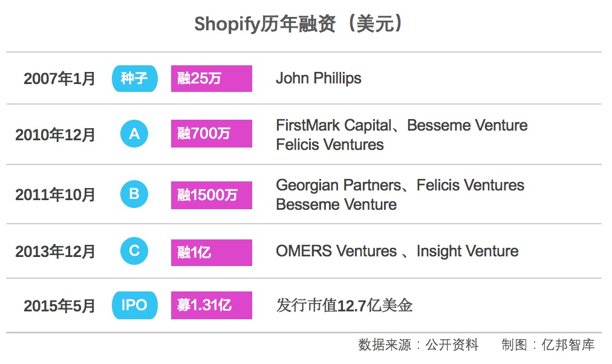Select the 2010年12月 date label

coord(55,135)
